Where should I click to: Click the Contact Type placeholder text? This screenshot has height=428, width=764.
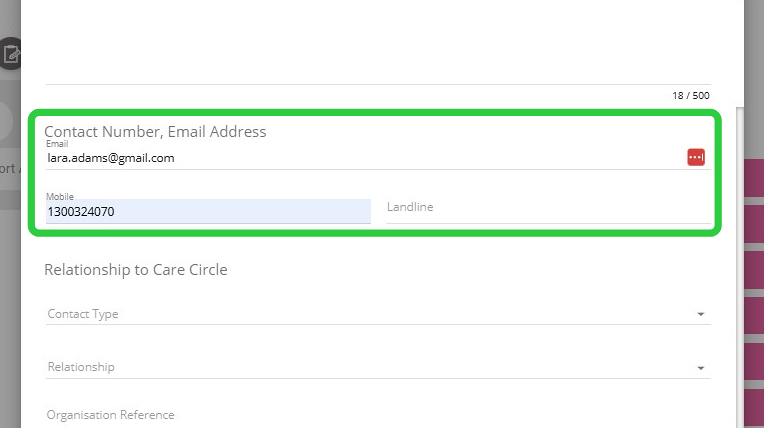[x=83, y=314]
